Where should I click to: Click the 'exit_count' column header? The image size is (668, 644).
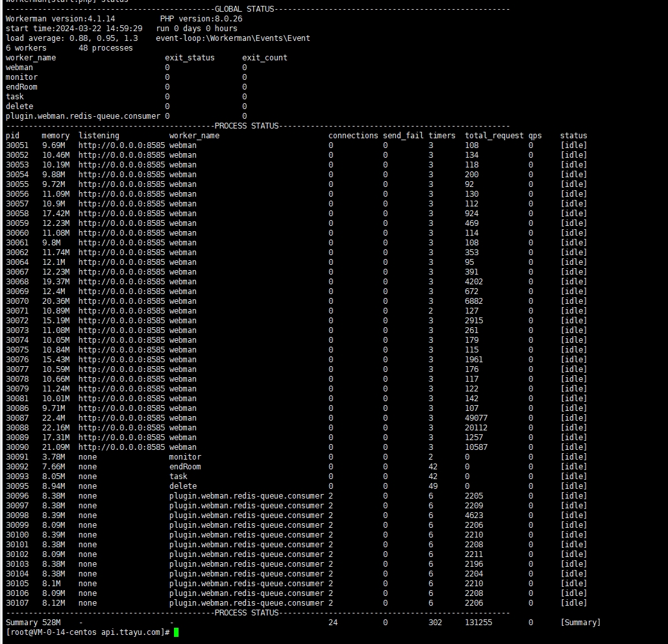pos(265,58)
